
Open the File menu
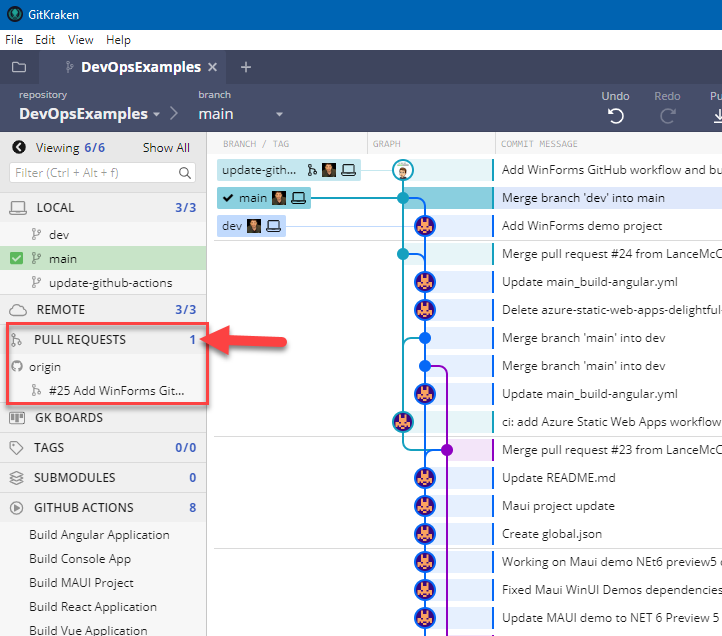coord(16,40)
